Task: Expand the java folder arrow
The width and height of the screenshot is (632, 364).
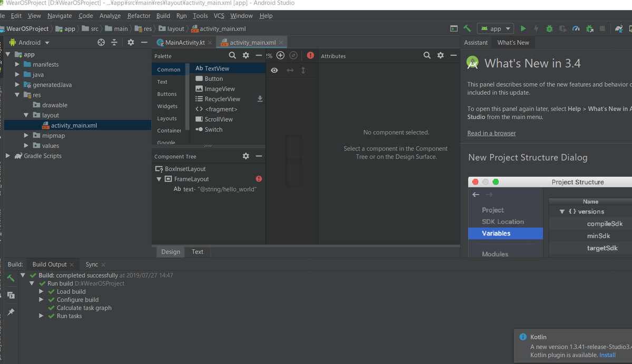Action: click(17, 74)
